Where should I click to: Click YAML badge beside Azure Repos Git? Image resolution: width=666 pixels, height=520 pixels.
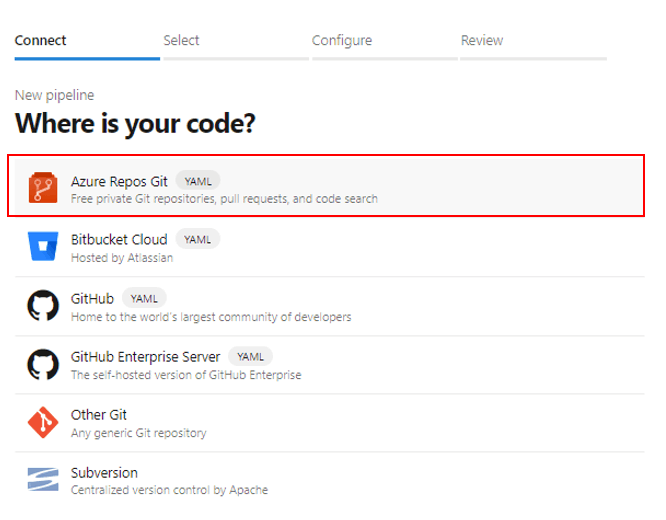point(198,181)
